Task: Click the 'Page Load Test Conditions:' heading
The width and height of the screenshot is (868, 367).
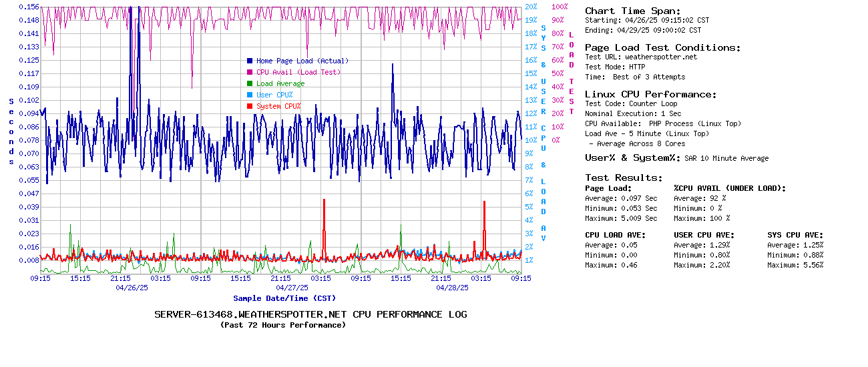Action: pos(662,47)
